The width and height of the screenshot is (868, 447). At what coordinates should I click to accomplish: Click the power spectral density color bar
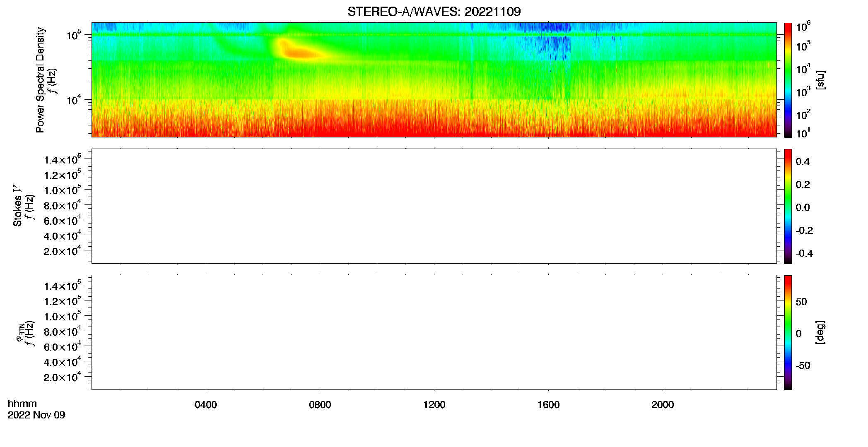[x=788, y=80]
